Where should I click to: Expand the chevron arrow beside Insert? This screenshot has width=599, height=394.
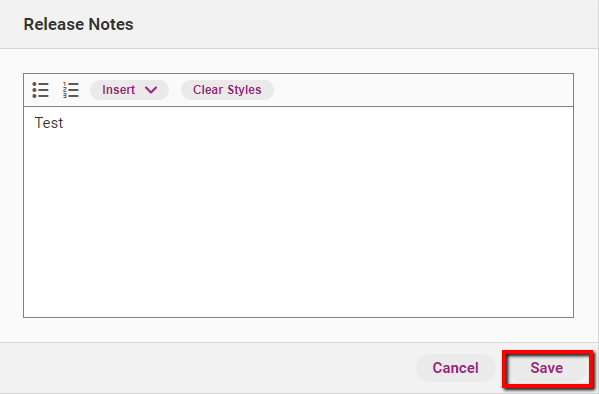(x=151, y=90)
